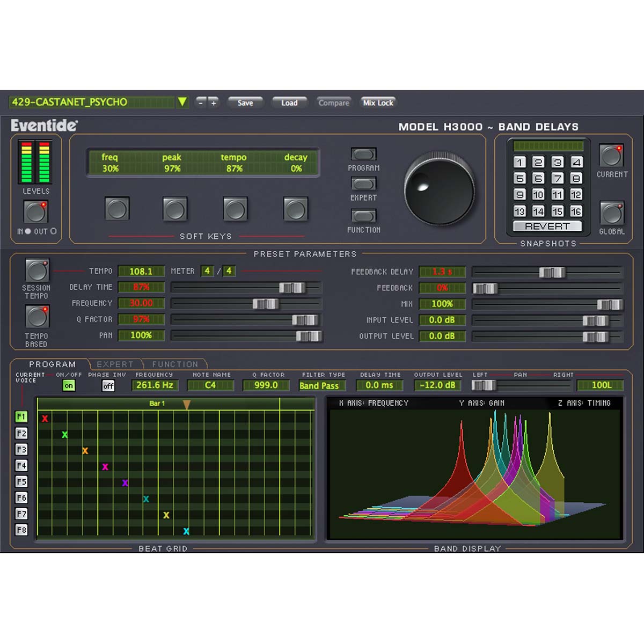644x644 pixels.
Task: Switch to the FUNCTION tab
Action: tap(175, 364)
